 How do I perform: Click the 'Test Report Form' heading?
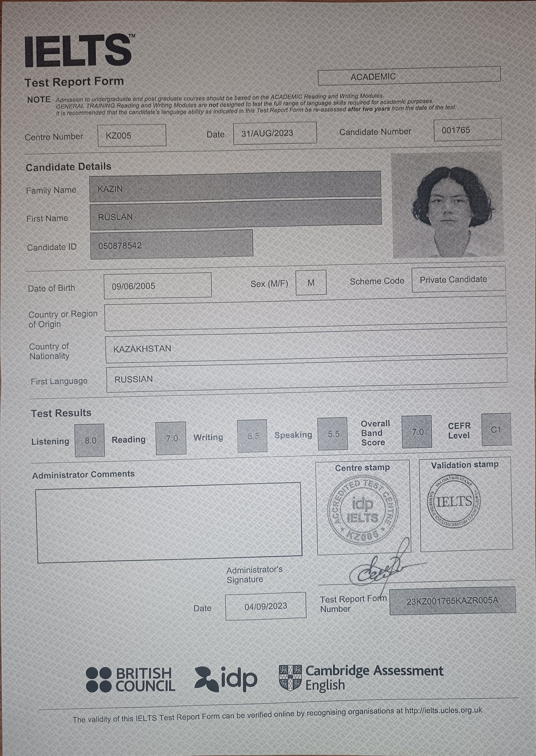[74, 82]
